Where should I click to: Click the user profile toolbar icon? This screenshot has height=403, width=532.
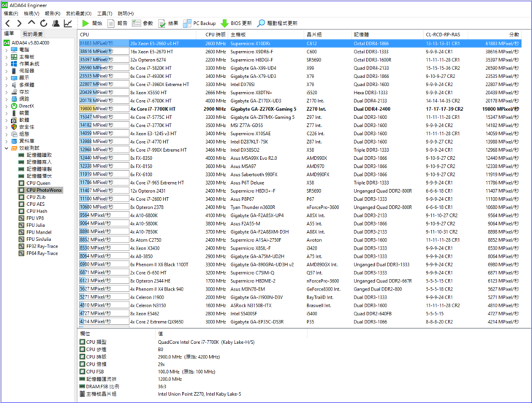56,23
